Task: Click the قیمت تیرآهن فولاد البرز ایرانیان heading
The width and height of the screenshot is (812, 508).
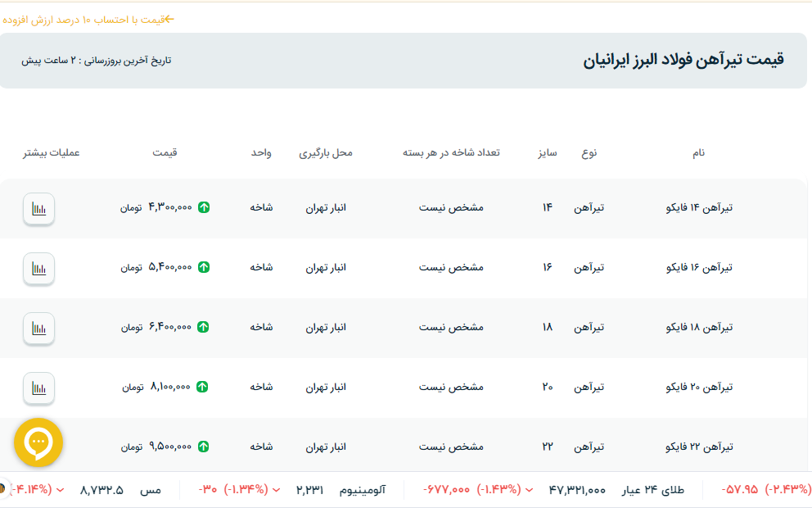Action: coord(683,60)
